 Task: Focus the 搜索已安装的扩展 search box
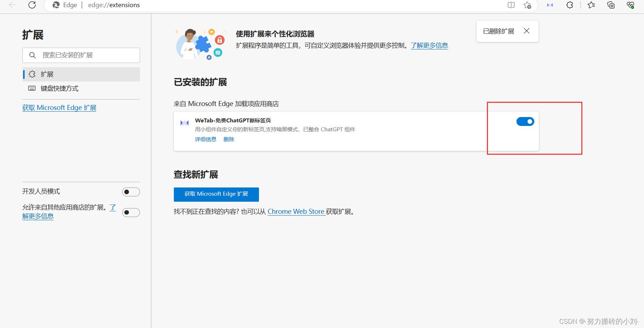81,55
